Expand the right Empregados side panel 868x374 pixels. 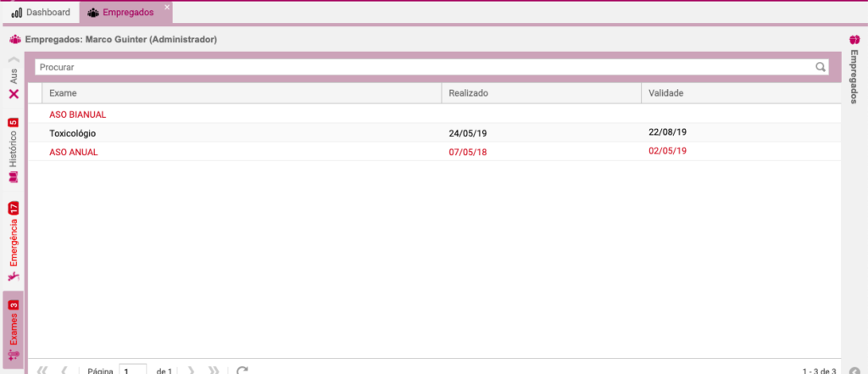(854, 75)
